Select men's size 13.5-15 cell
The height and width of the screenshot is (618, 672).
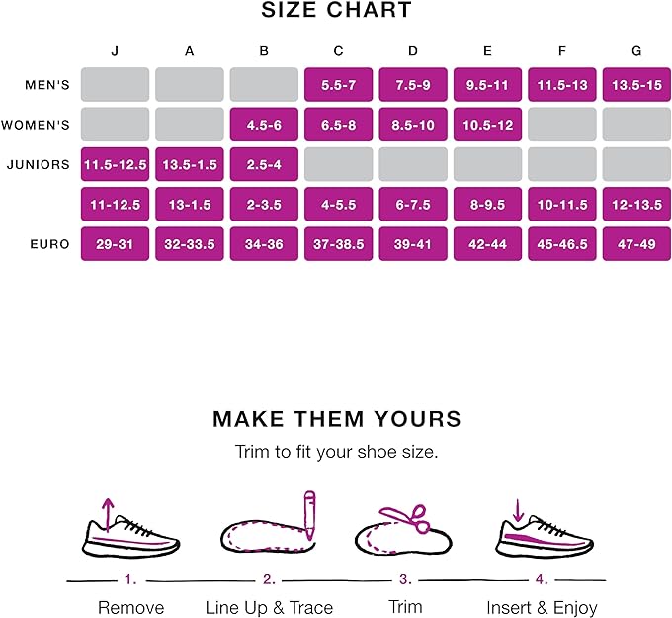pyautogui.click(x=637, y=85)
